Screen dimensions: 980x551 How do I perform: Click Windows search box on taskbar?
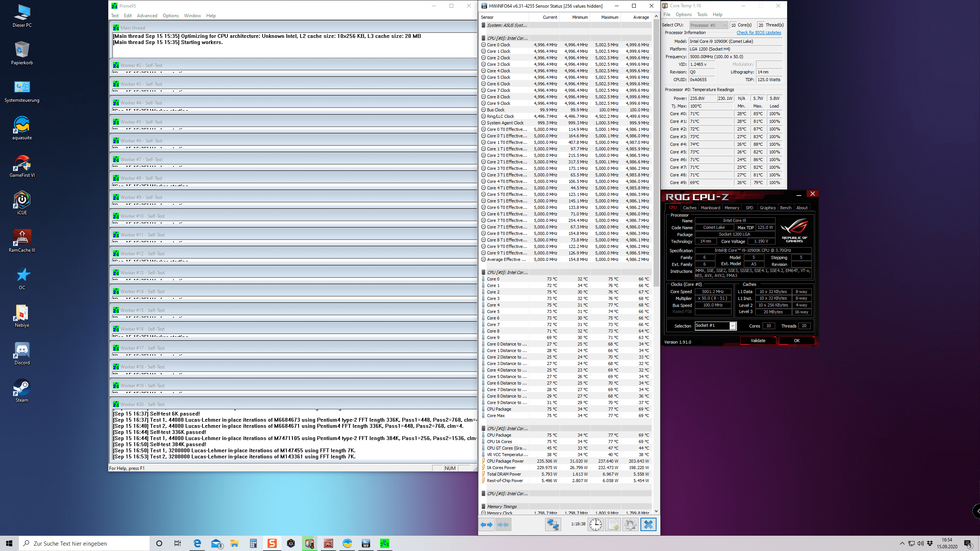84,543
